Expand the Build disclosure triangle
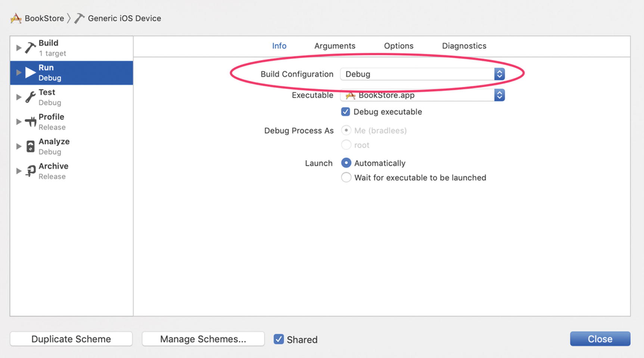The height and width of the screenshot is (358, 644). (18, 48)
